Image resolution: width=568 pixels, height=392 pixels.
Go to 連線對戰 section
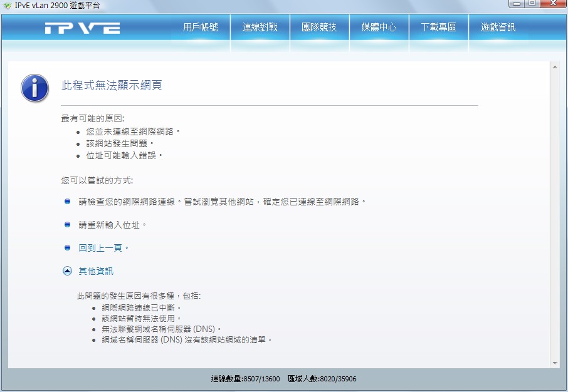coord(260,28)
